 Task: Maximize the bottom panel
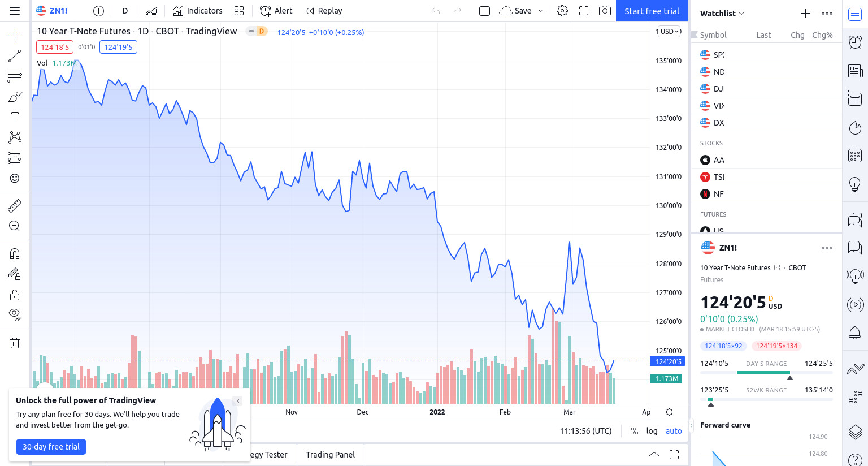click(x=674, y=454)
